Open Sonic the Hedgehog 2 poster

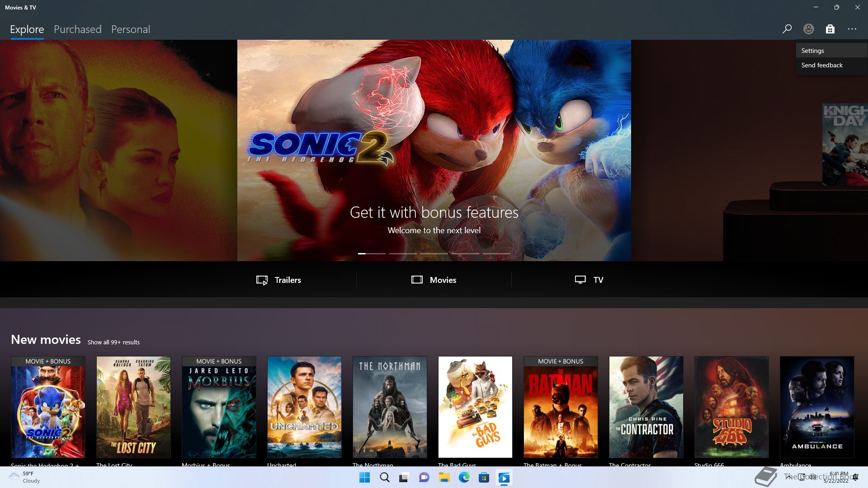pos(48,407)
